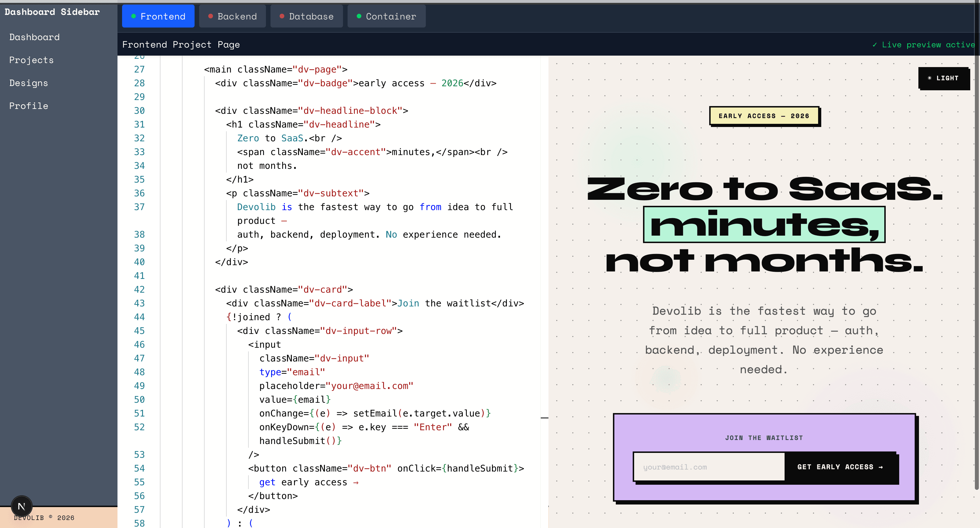Select Dashboard in the sidebar

point(34,37)
